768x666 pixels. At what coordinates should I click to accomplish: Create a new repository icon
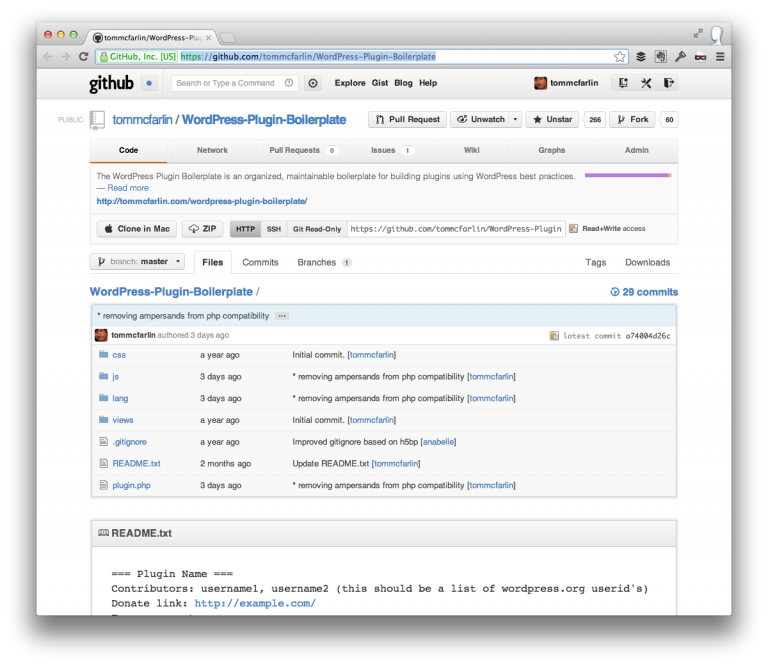[623, 83]
